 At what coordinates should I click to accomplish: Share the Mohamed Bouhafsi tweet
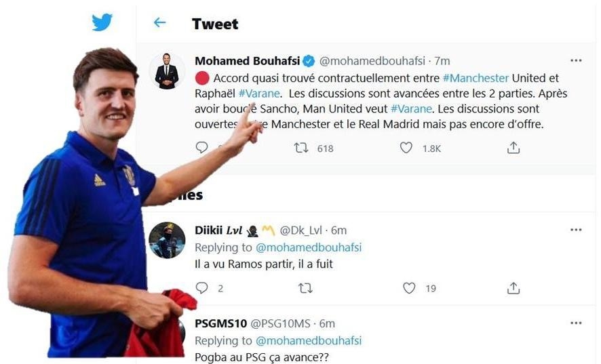tap(513, 148)
